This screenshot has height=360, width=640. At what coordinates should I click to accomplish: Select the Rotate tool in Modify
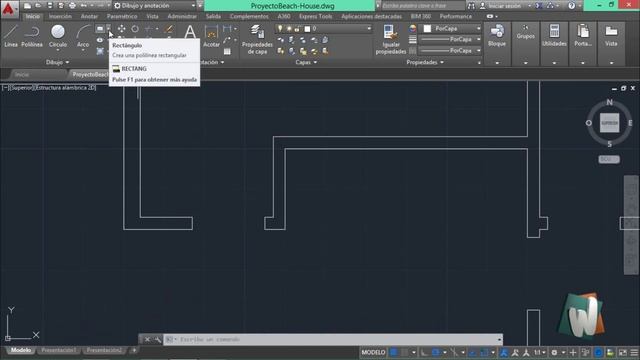(135, 29)
